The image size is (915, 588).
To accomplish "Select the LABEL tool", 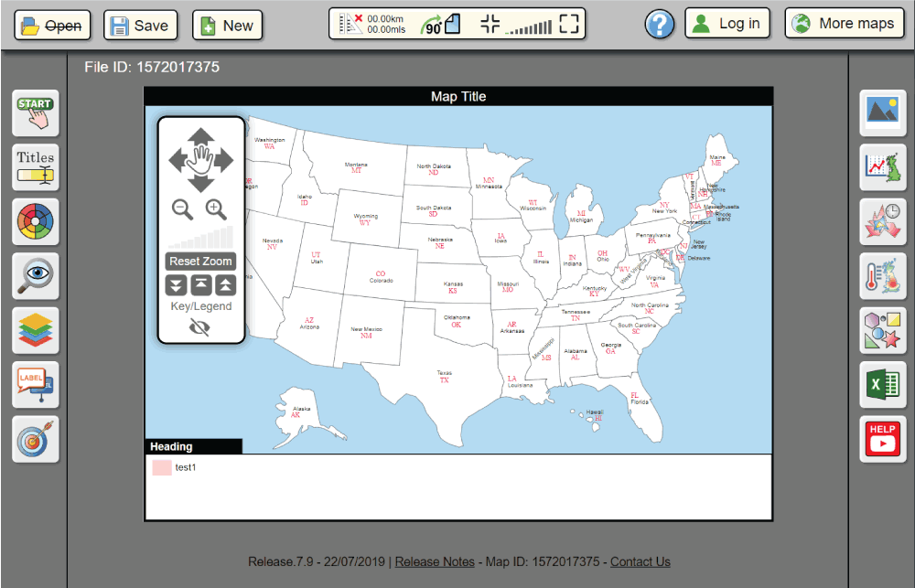I will 34,385.
